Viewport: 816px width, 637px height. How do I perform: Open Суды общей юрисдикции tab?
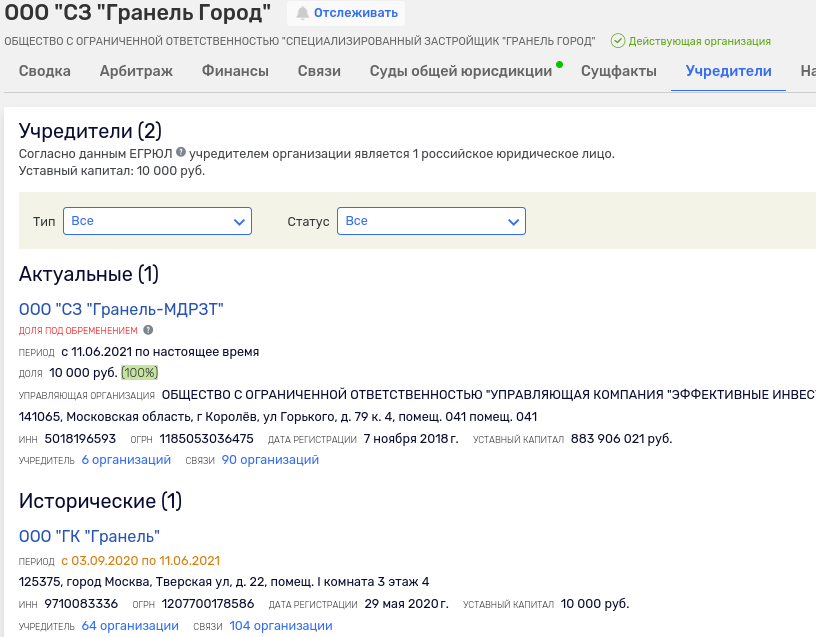click(x=461, y=71)
